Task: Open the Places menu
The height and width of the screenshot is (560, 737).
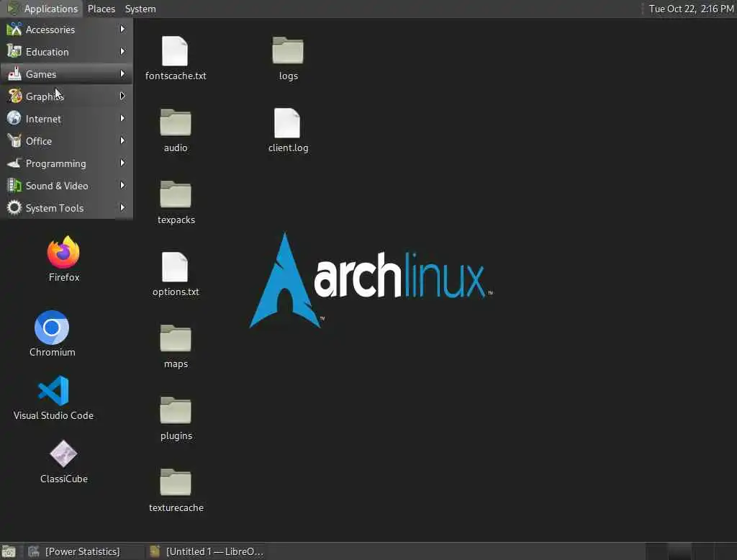Action: 101,9
